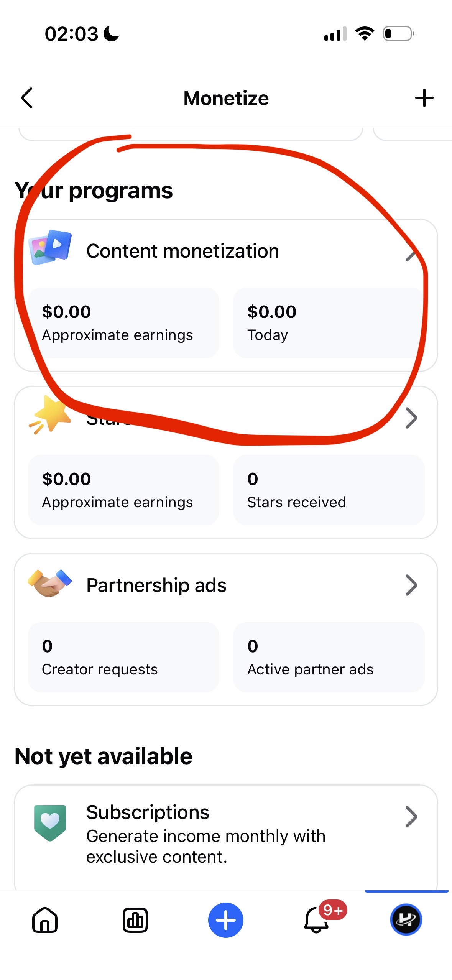The image size is (452, 980).
Task: Open the profile avatar tab
Action: point(406,919)
